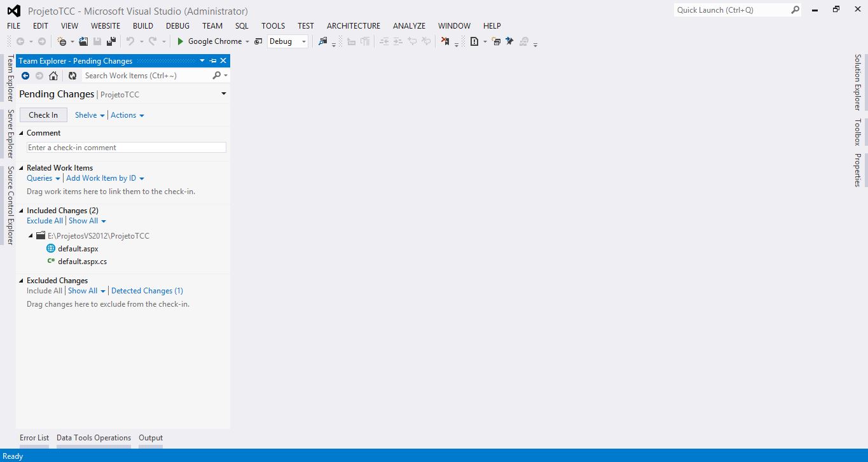Open Team Explorer Home page
The width and height of the screenshot is (868, 462).
tap(53, 76)
